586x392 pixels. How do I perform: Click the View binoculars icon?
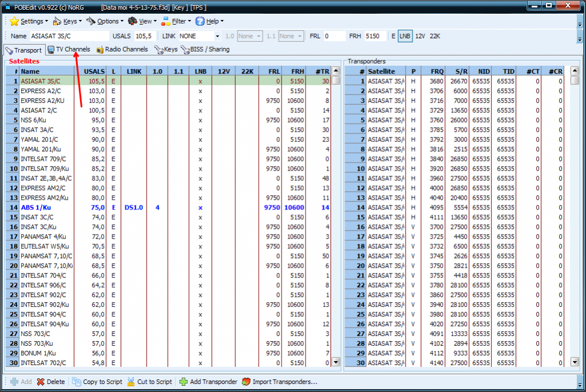(x=132, y=21)
